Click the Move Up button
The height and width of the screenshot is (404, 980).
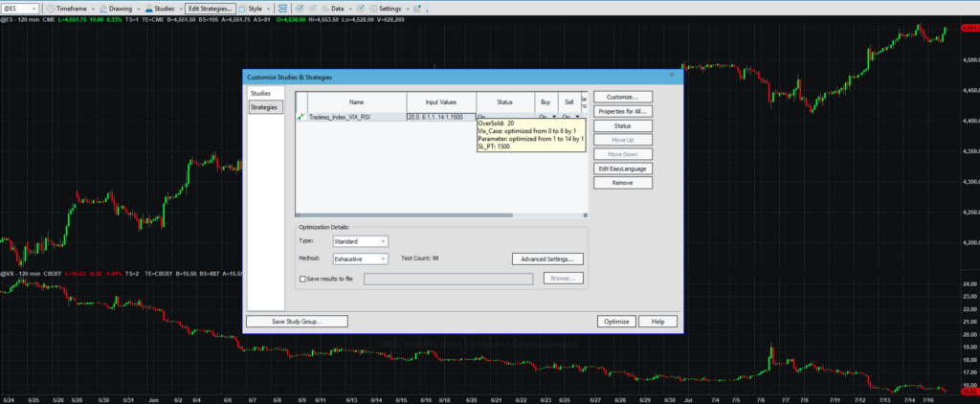622,140
